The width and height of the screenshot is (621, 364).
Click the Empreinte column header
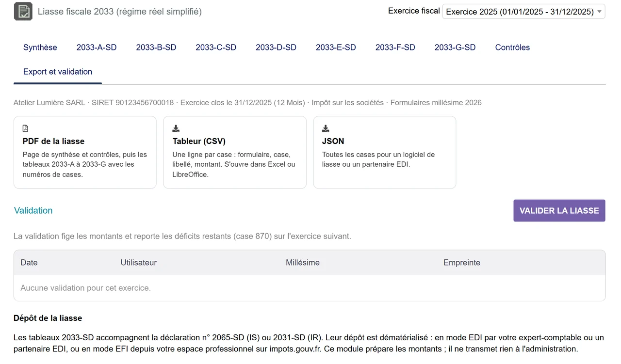click(462, 263)
